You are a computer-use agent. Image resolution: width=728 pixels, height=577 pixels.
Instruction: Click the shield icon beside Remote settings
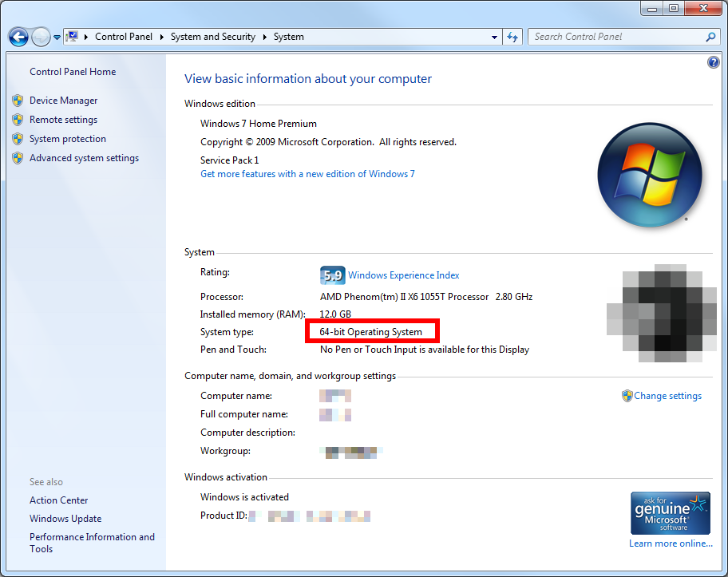[18, 120]
